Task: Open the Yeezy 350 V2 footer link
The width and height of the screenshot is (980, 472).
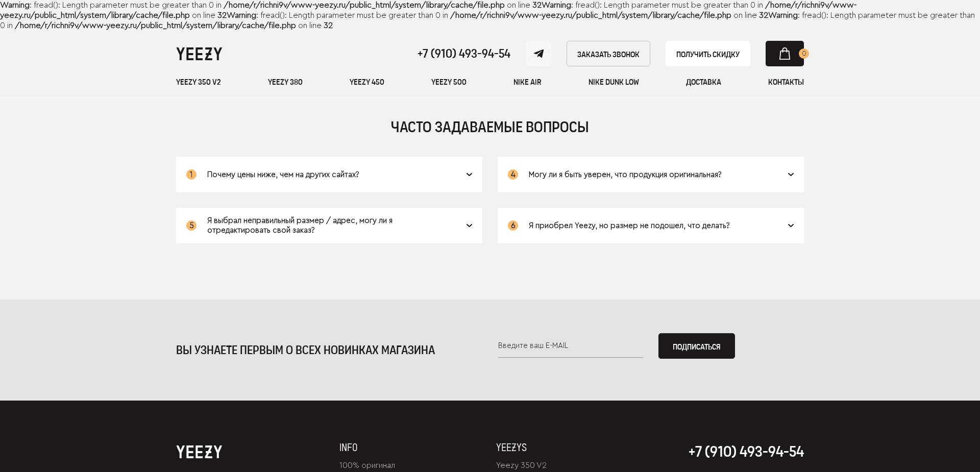Action: pos(521,465)
